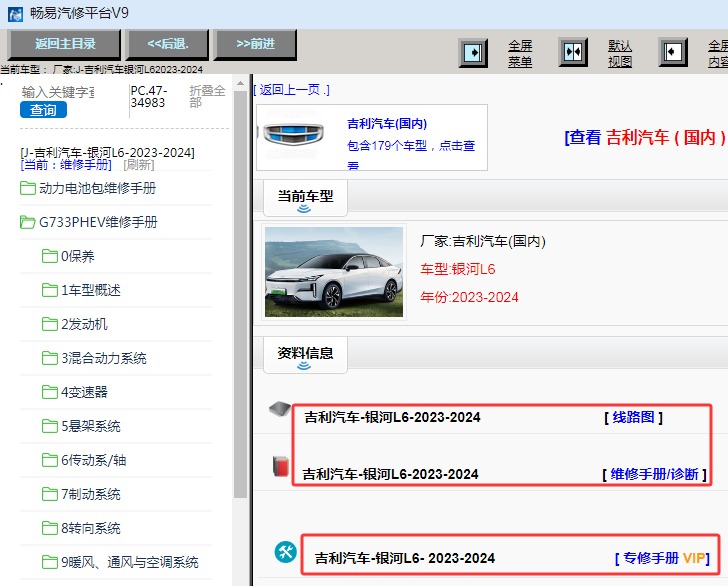728x586 pixels.
Task: Click the 返回主目录 button
Action: click(x=65, y=44)
